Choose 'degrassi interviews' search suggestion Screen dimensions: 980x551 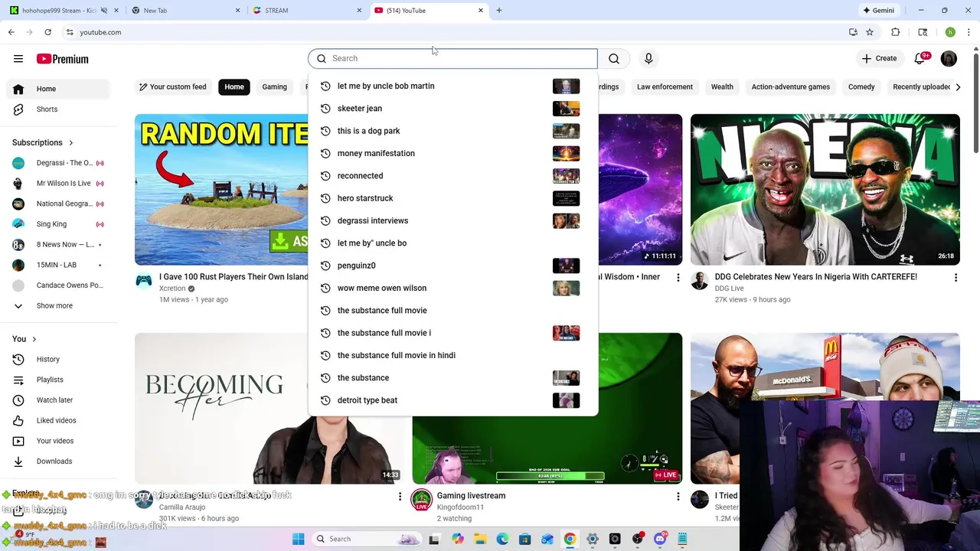point(452,220)
